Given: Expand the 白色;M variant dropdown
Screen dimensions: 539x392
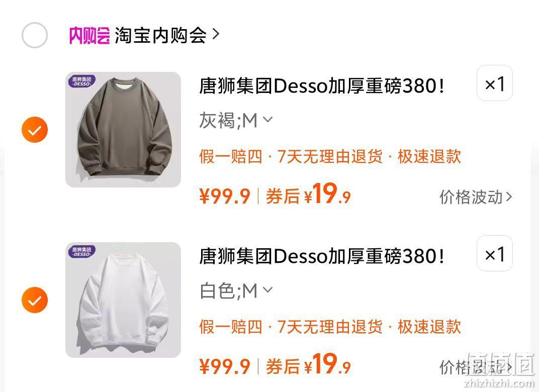Looking at the screenshot, I should click(x=236, y=291).
